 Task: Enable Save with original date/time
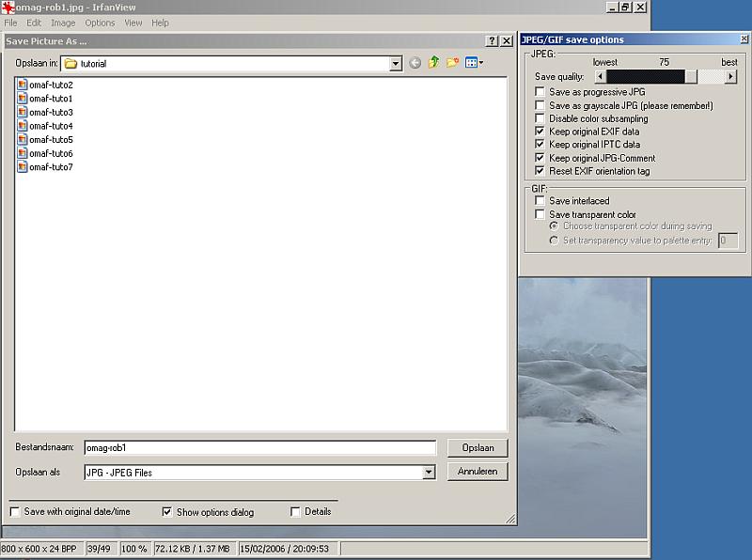click(15, 512)
